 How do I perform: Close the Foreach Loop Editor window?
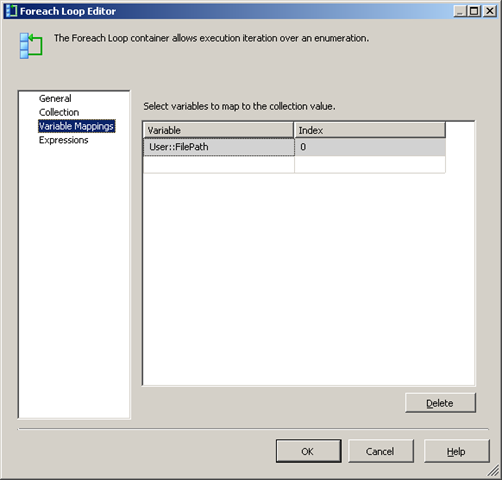point(490,11)
